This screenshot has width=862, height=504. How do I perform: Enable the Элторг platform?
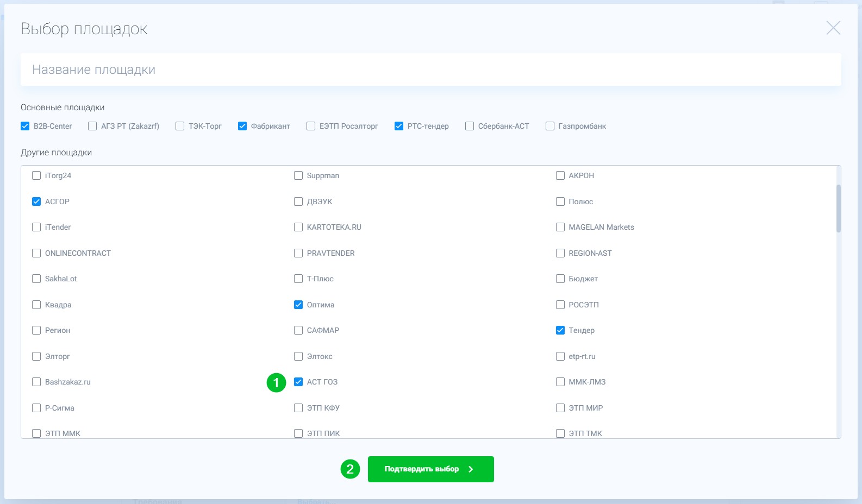click(x=36, y=356)
